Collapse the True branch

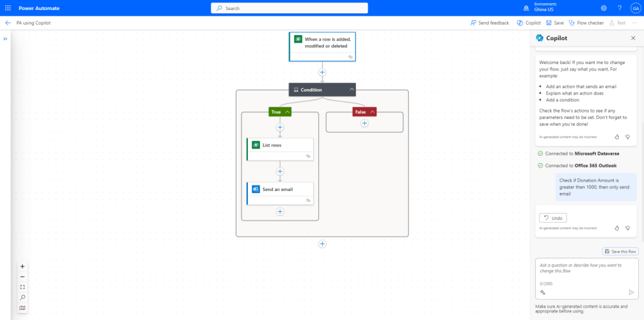[287, 112]
